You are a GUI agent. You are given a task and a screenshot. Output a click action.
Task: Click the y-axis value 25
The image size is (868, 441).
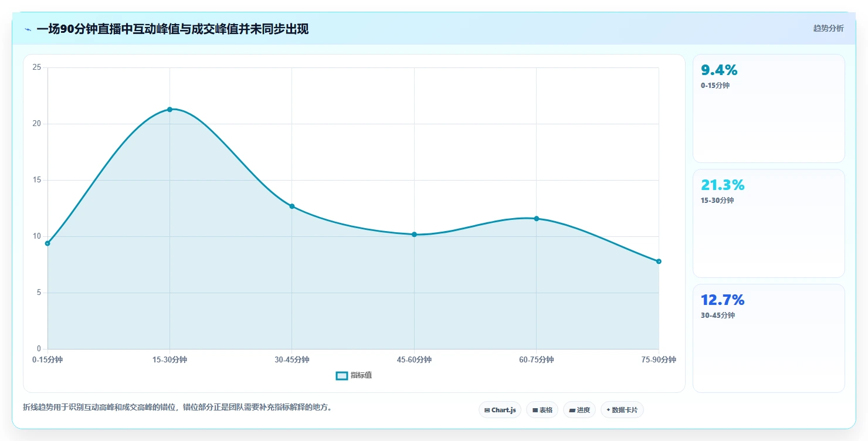pos(36,67)
